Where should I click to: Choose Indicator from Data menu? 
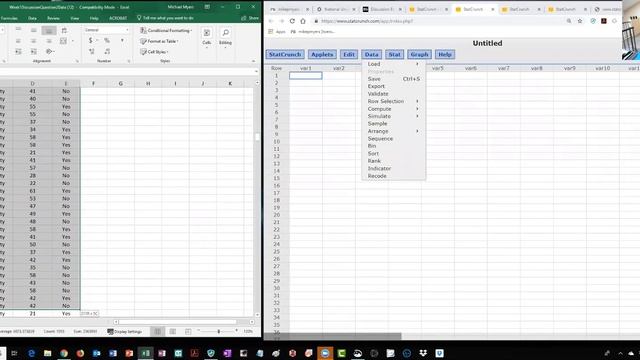393,169
